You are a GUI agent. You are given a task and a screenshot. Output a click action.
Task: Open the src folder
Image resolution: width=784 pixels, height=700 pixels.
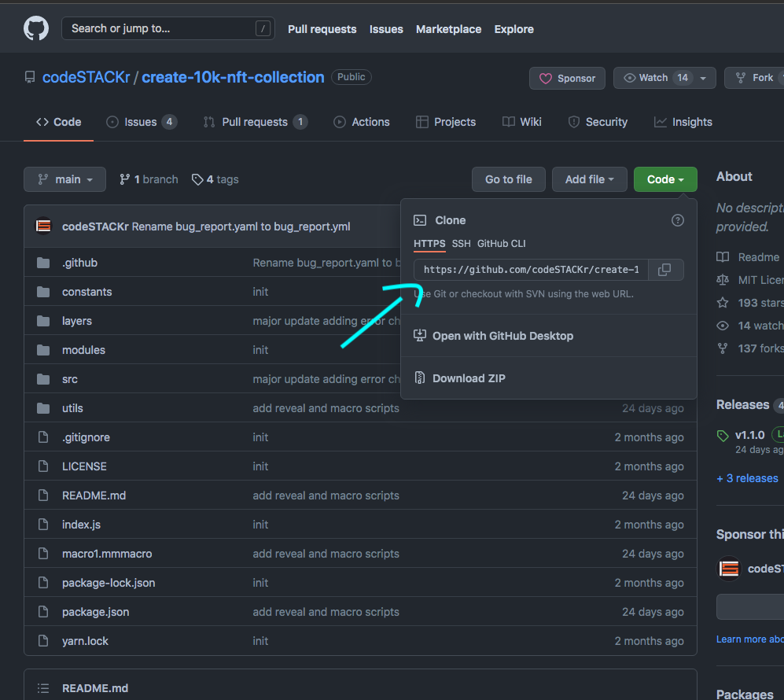tap(69, 379)
